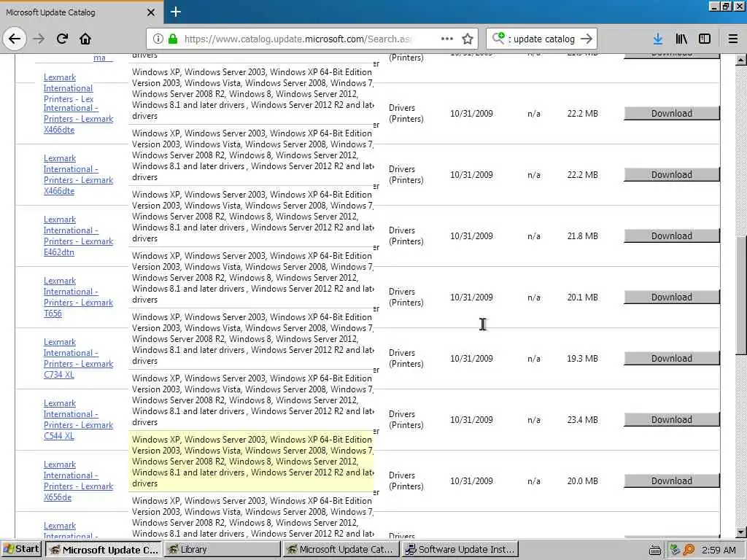Open the Firefox home page
The height and width of the screenshot is (560, 747).
pos(85,39)
